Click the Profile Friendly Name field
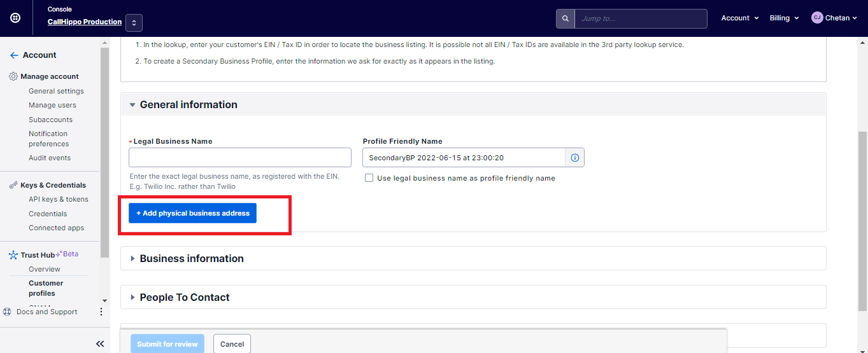 point(464,158)
